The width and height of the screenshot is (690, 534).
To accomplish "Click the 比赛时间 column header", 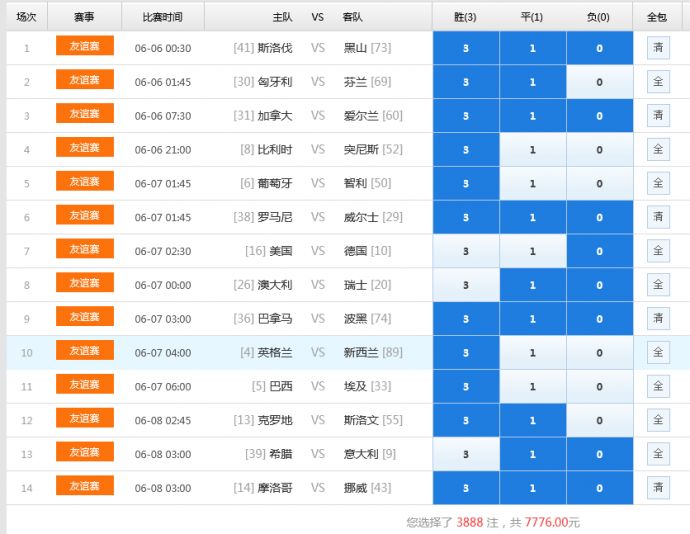I will click(x=162, y=17).
